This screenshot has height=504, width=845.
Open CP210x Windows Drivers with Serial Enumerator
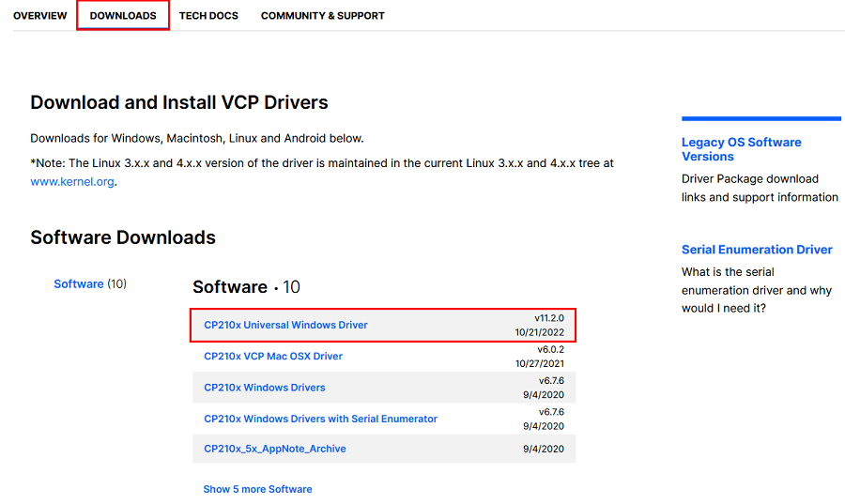point(320,419)
